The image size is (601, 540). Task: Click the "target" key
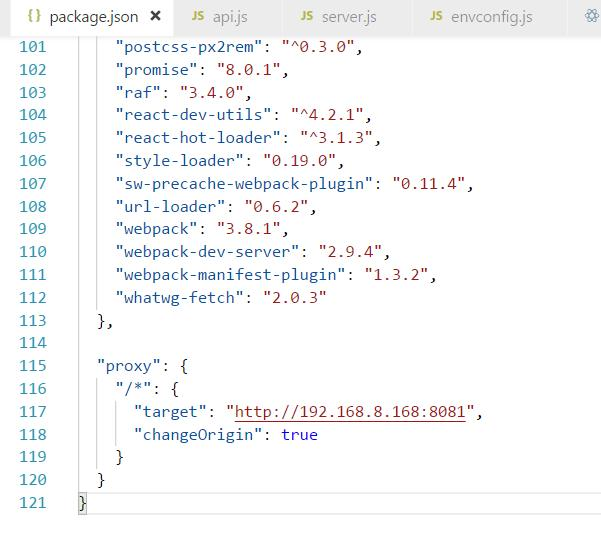click(x=170, y=412)
